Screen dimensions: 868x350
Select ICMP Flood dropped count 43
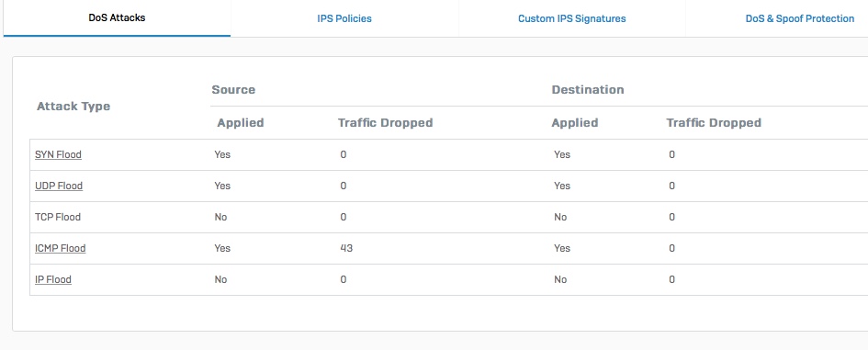pyautogui.click(x=346, y=248)
